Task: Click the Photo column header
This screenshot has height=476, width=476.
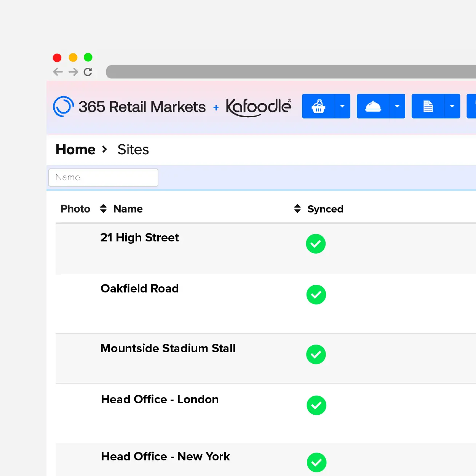Action: pyautogui.click(x=75, y=209)
